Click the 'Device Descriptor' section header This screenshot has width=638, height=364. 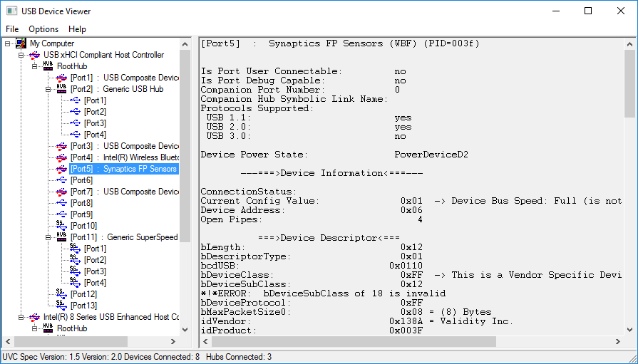click(329, 237)
